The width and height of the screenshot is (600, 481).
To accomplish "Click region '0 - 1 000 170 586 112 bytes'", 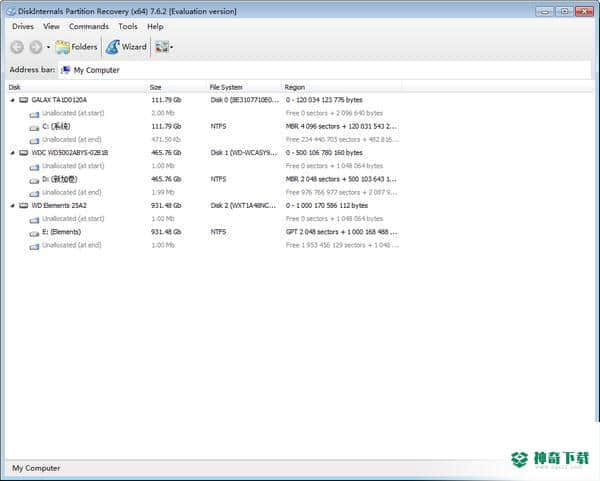I will [327, 205].
